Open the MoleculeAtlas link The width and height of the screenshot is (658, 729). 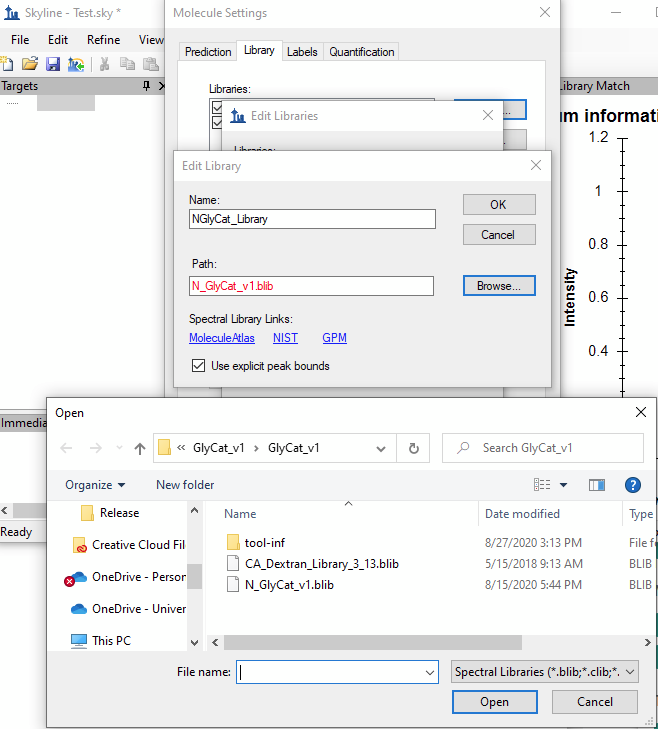tap(221, 338)
